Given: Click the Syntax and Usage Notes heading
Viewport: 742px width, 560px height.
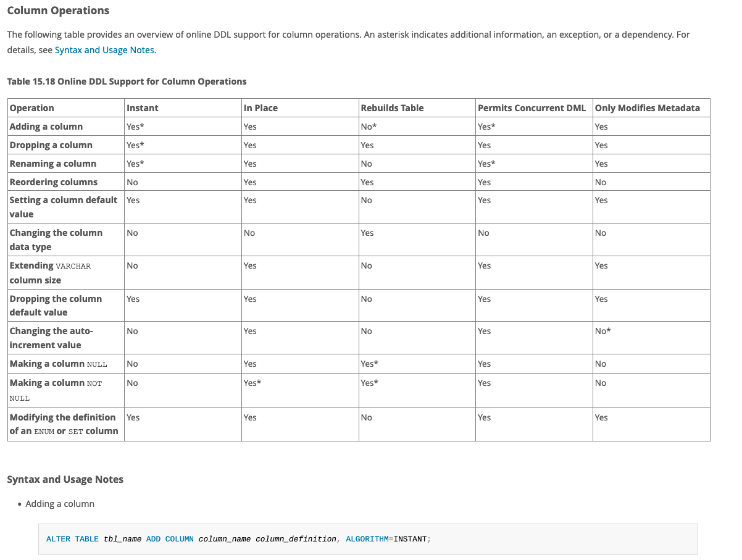Looking at the screenshot, I should [65, 480].
